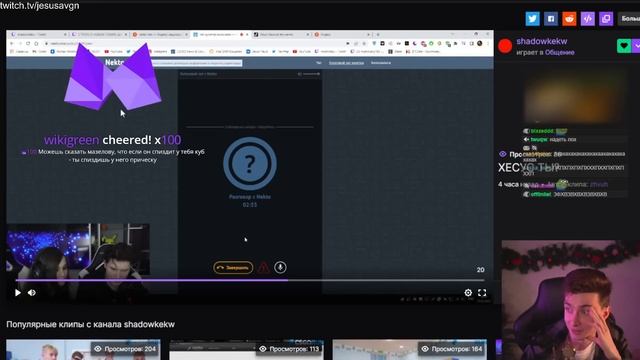
Task: Switch to the second browser tab
Action: [99, 35]
